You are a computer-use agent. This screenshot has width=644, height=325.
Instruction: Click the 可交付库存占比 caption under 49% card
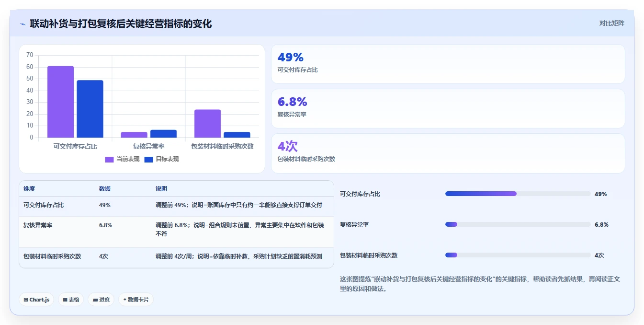point(297,70)
